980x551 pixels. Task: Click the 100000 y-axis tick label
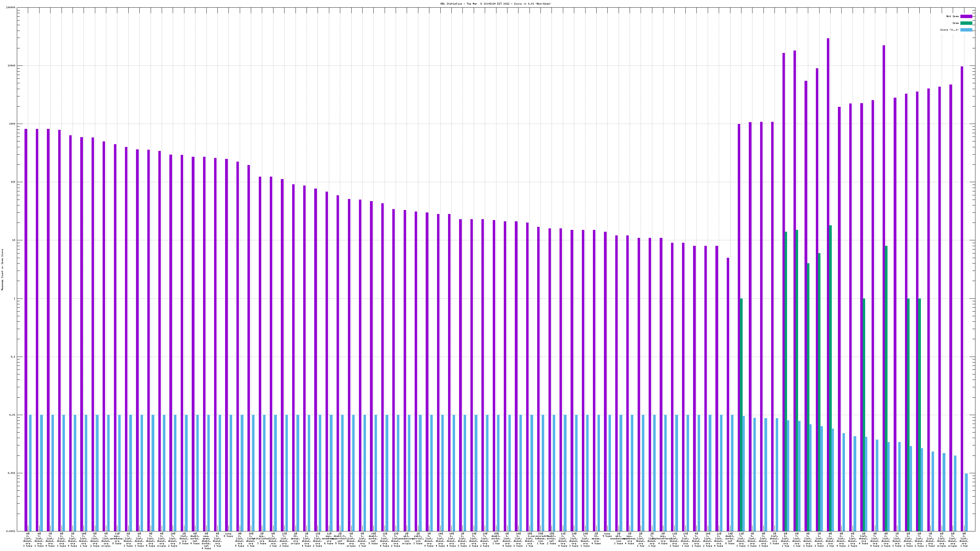(11, 8)
